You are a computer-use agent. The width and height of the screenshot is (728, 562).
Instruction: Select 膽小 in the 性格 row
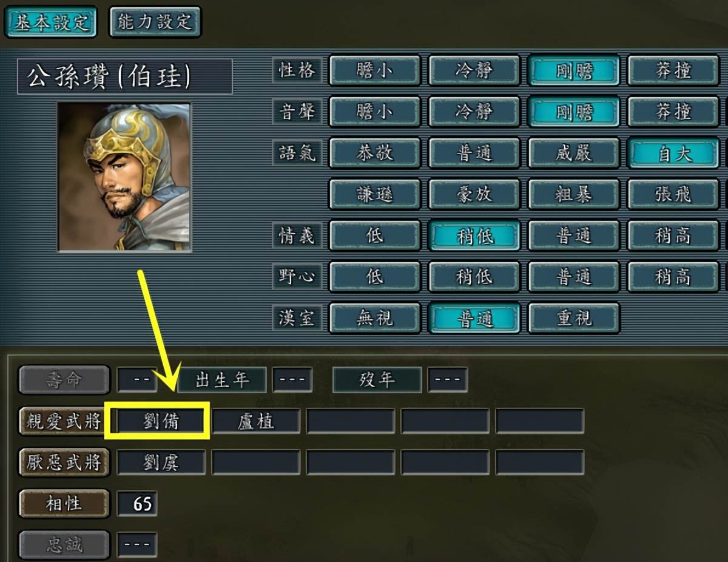pos(375,71)
